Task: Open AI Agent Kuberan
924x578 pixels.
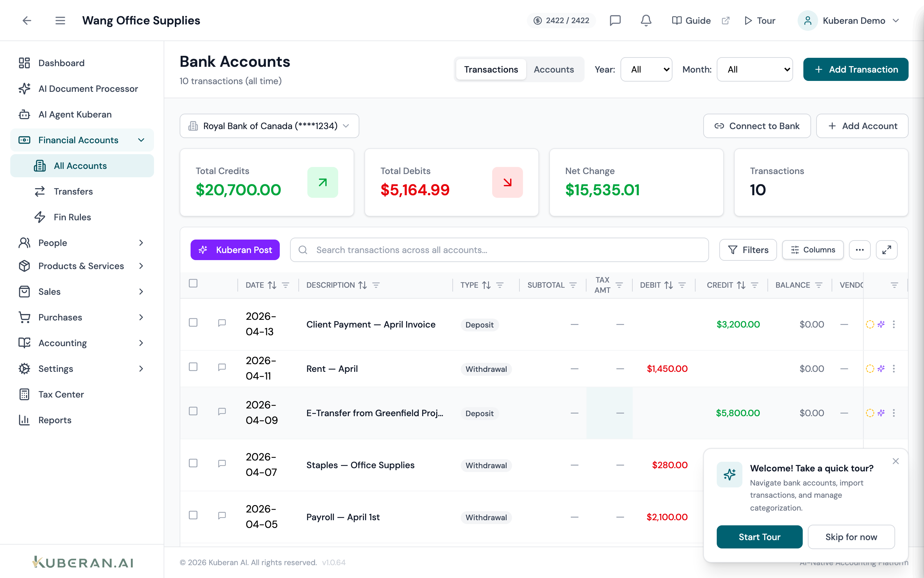Action: (82, 114)
